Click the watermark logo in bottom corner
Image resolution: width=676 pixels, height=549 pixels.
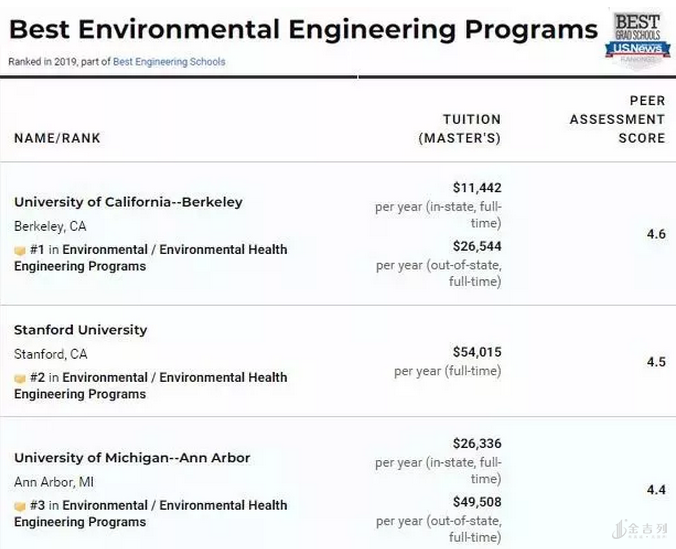pyautogui.click(x=640, y=530)
